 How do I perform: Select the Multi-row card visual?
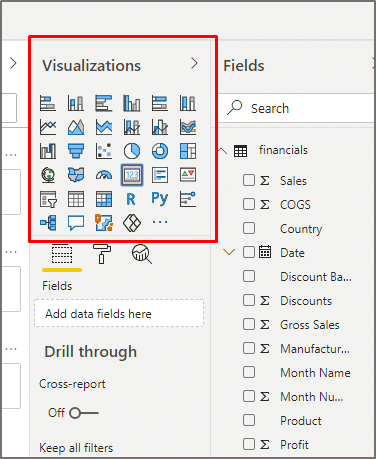pos(160,175)
